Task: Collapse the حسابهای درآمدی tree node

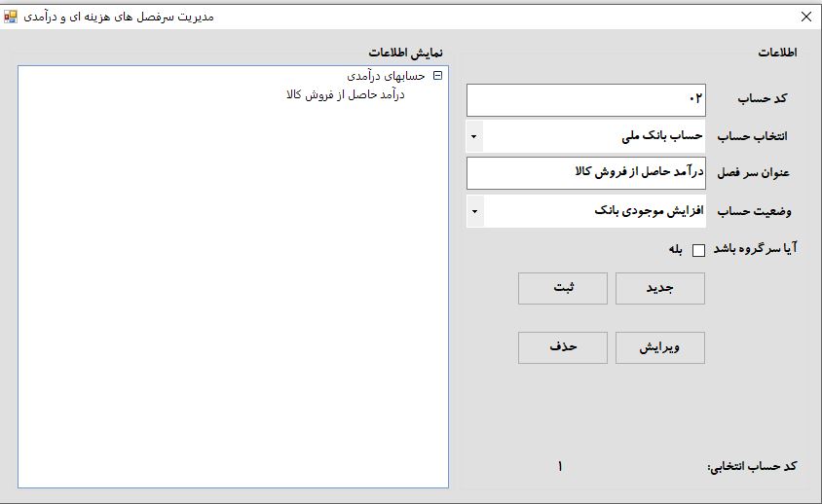Action: click(x=437, y=76)
